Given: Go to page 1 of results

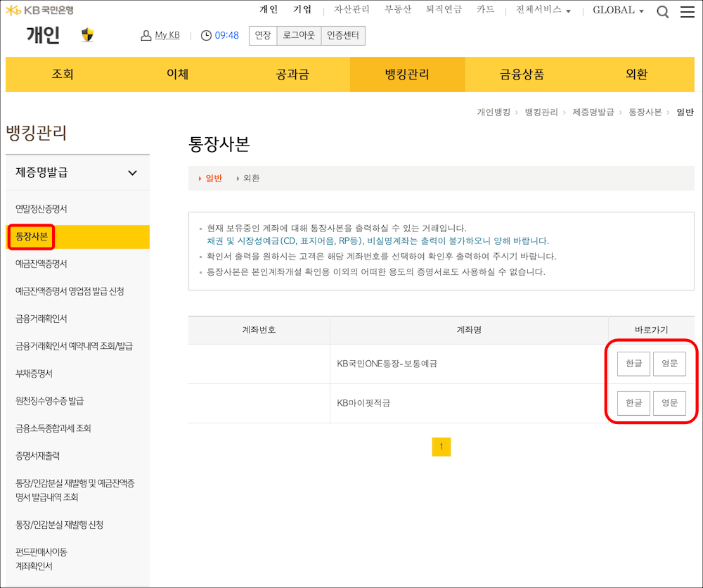Looking at the screenshot, I should coord(441,447).
